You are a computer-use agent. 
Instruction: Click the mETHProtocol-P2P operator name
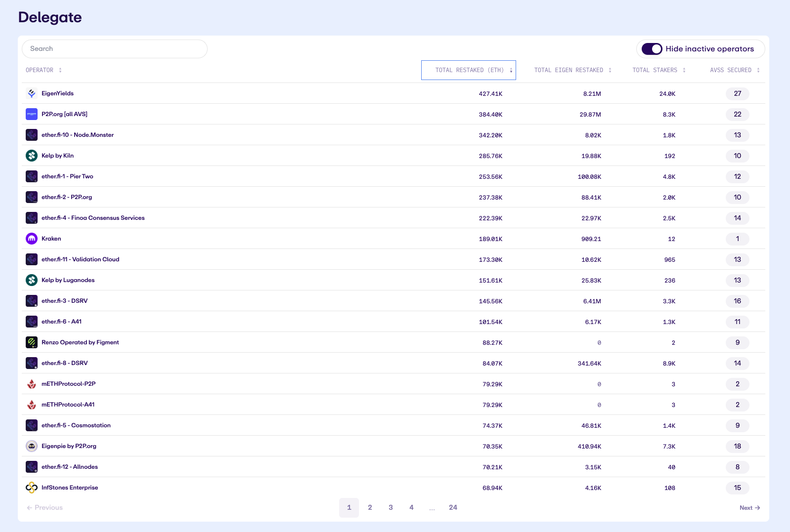coord(69,384)
